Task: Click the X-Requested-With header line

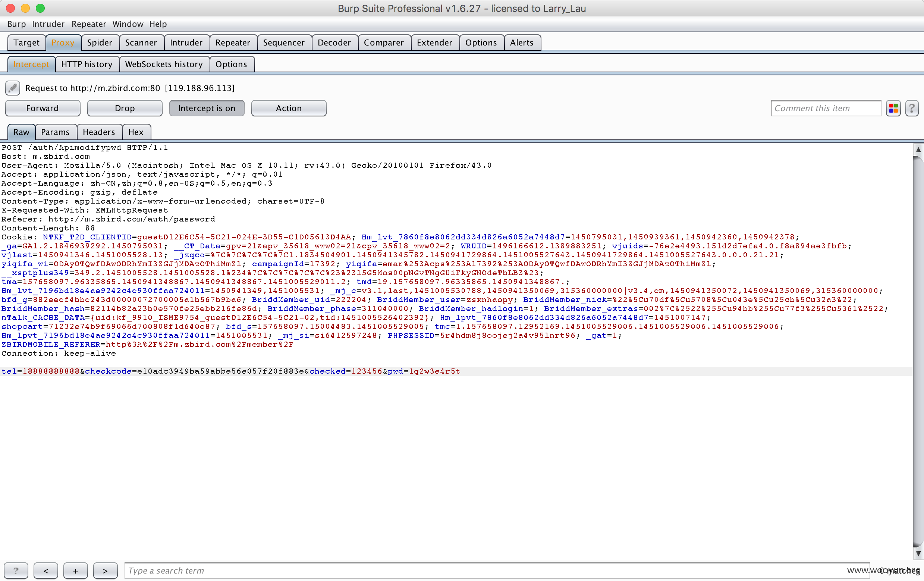Action: pos(84,210)
